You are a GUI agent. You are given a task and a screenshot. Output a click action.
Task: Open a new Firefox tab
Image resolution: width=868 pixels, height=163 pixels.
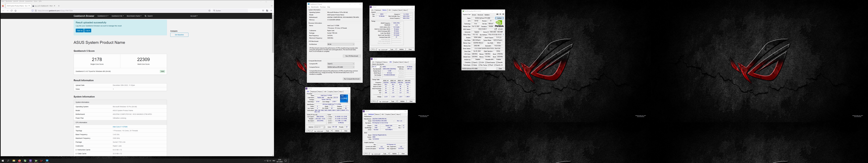(x=59, y=6)
